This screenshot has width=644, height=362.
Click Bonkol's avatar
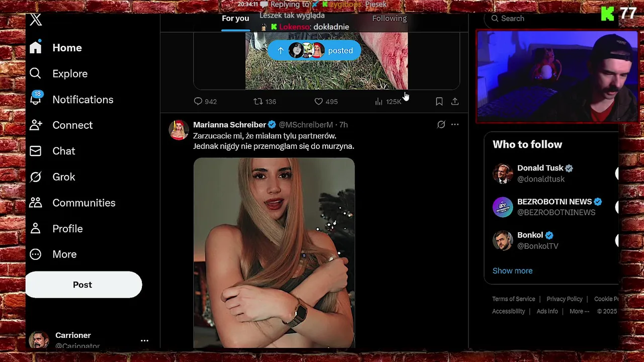[503, 240]
